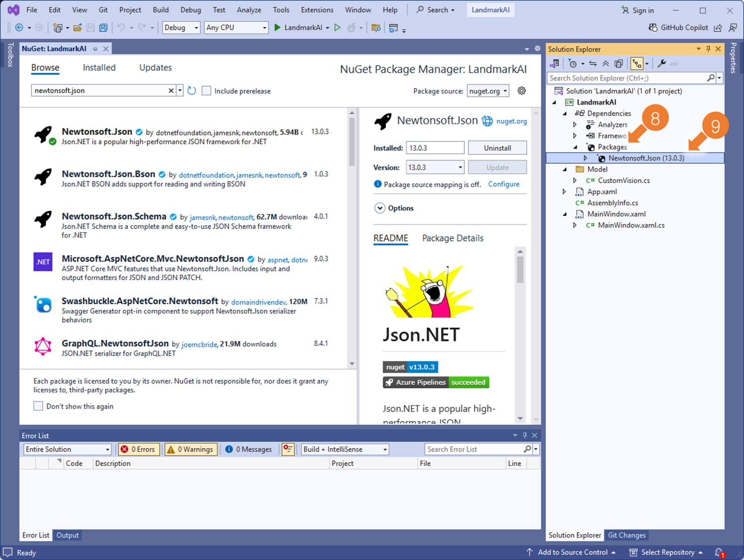Open the Any CPU platform dropdown
This screenshot has width=744, height=560.
pyautogui.click(x=236, y=28)
